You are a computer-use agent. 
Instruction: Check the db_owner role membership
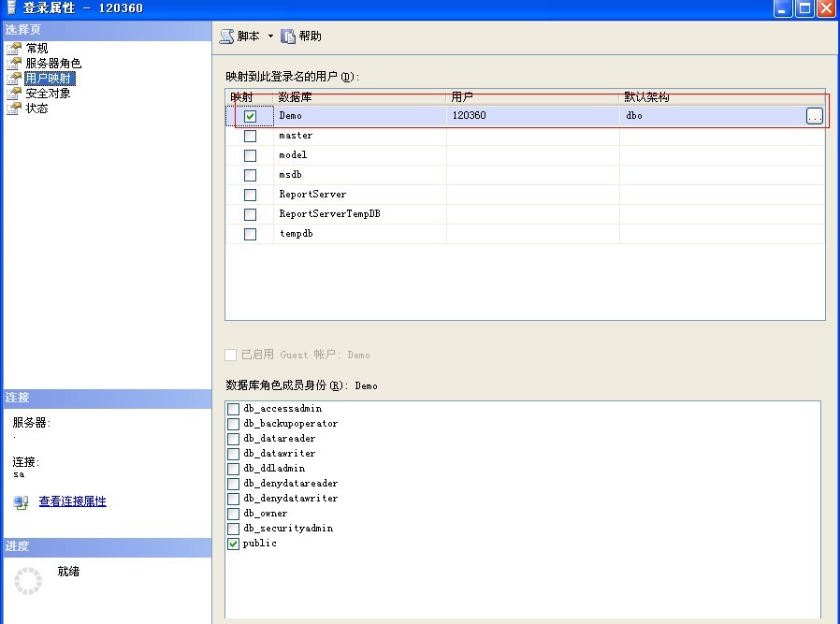point(231,513)
